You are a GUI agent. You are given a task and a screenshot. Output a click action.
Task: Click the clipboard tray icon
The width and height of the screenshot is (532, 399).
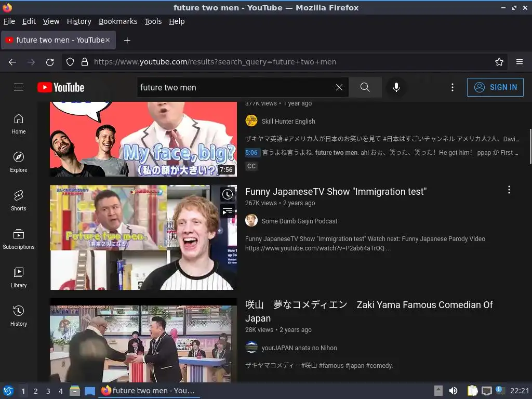click(472, 391)
